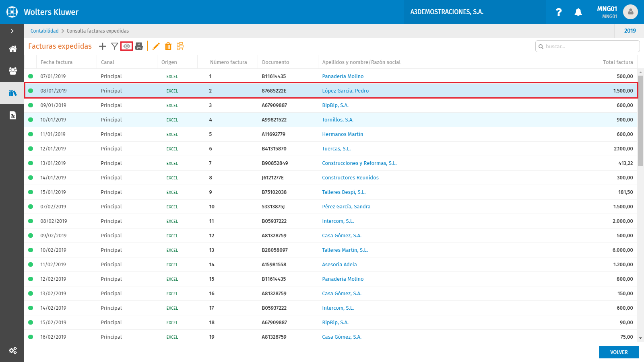This screenshot has height=362, width=644.
Task: Open the Asesoría Adela link
Action: pos(339,264)
